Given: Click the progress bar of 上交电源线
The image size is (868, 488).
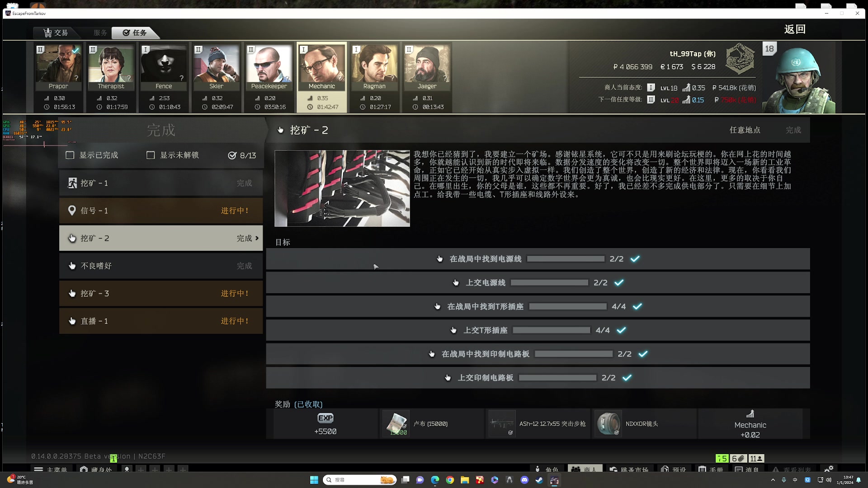Looking at the screenshot, I should point(549,282).
